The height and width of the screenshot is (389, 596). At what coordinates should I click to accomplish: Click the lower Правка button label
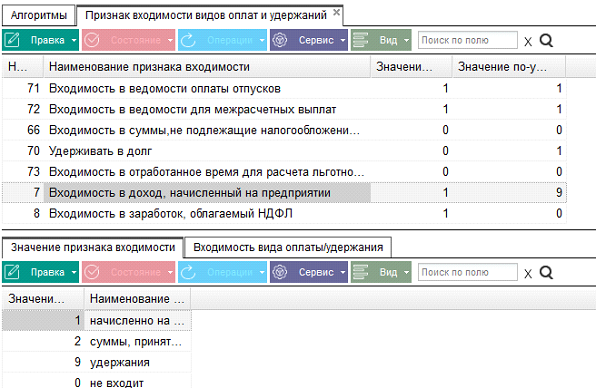(x=48, y=272)
